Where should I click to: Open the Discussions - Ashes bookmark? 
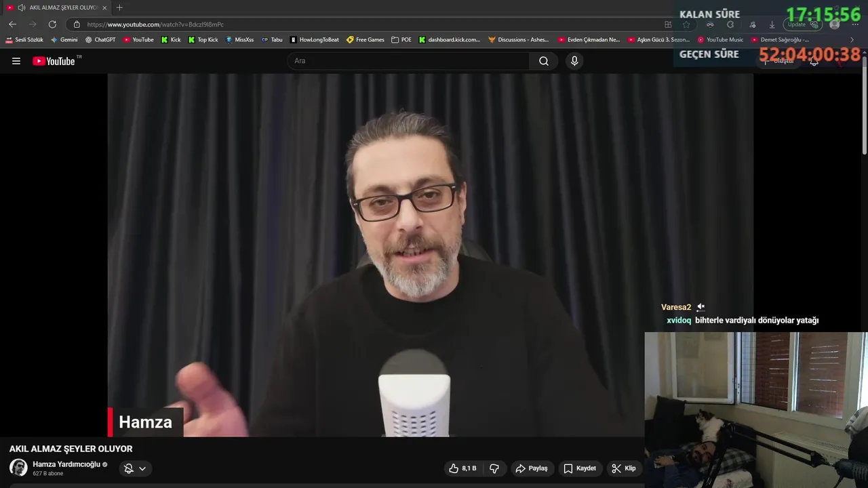pos(519,40)
